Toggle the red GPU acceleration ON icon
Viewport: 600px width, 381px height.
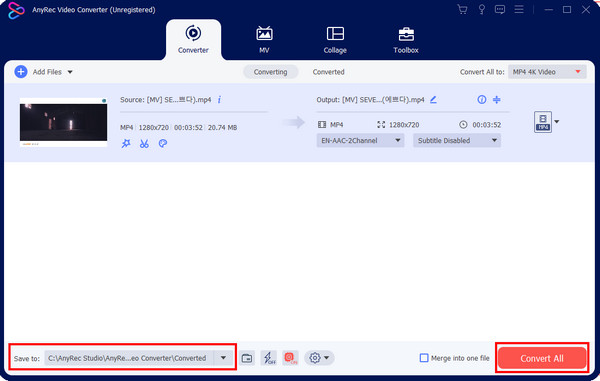pyautogui.click(x=290, y=358)
